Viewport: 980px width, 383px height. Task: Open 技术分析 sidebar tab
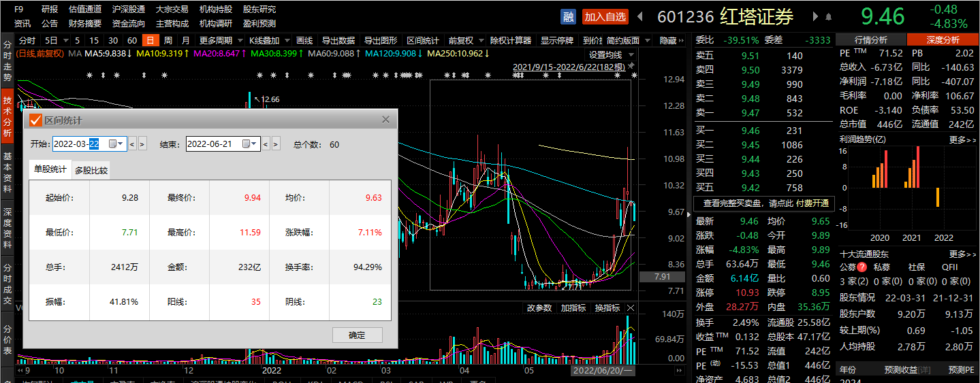[7, 115]
